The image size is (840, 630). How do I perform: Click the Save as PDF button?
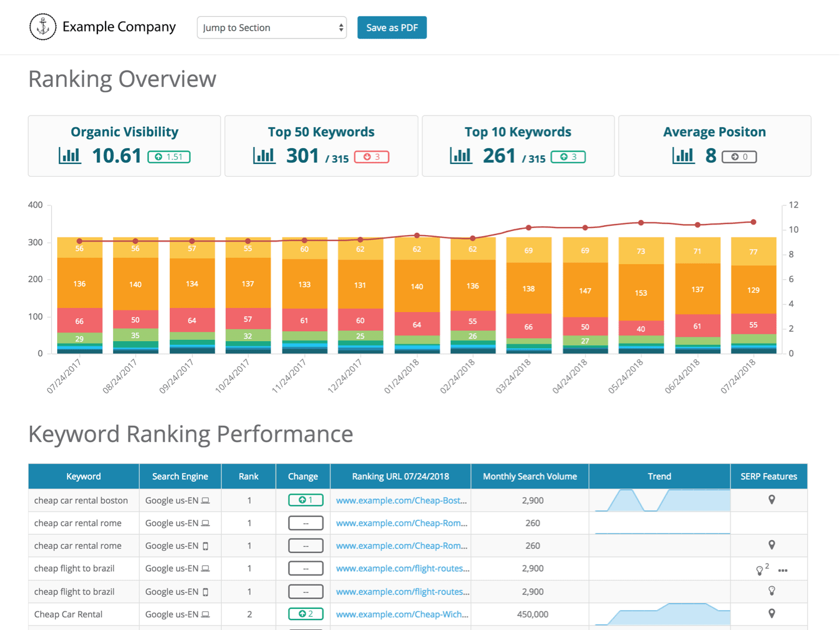[x=392, y=27]
